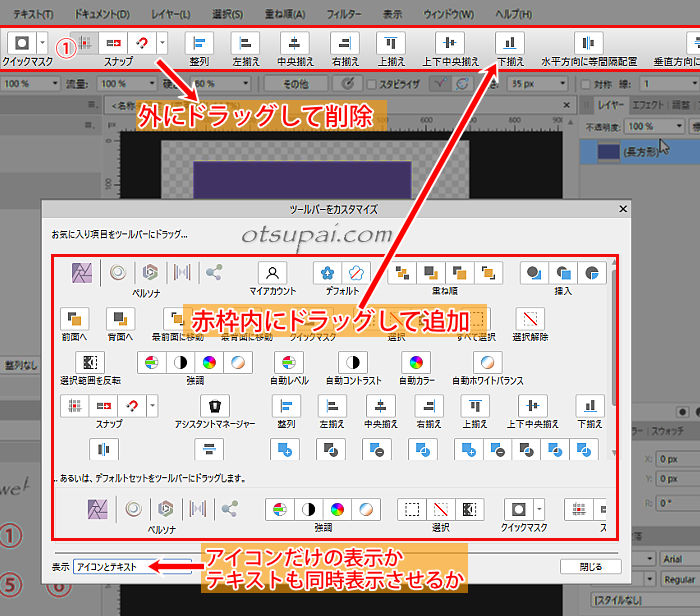Click the top toolbar Align Bottom (下揃え) icon
Image resolution: width=700 pixels, height=616 pixels.
point(511,43)
